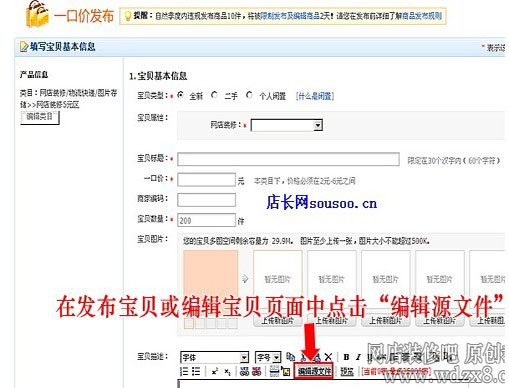Click the copy icon in description toolbar
The height and width of the screenshot is (388, 509).
point(290,357)
